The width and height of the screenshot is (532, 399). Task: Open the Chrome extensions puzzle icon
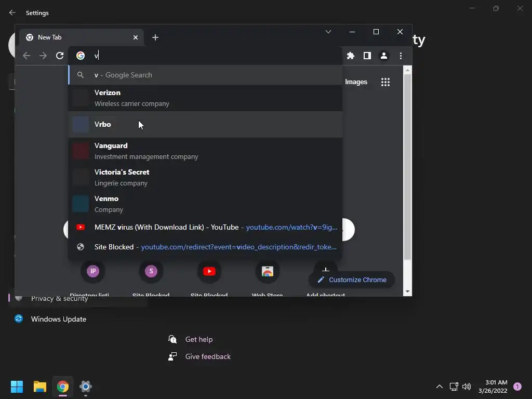coord(351,56)
